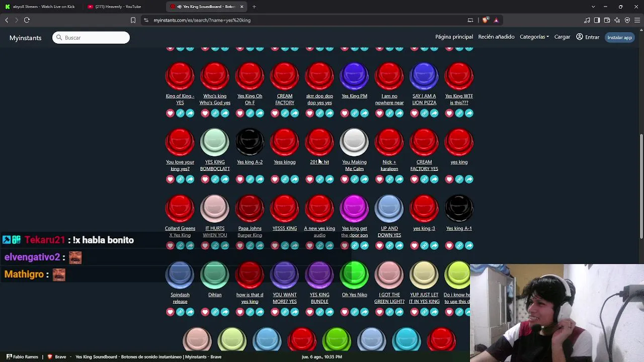Open Brave Wallet icon in toolbar
This screenshot has width=644, height=362.
tap(607, 20)
